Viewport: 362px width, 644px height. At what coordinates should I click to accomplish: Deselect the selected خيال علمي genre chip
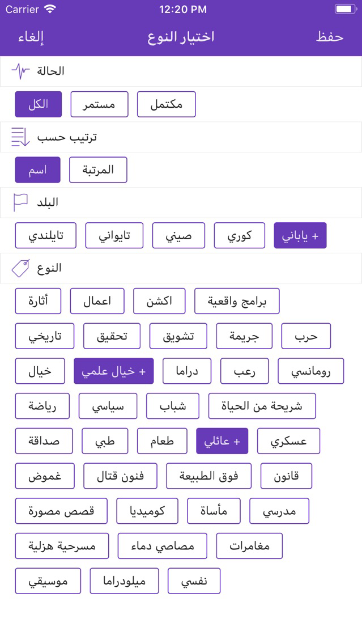click(114, 371)
